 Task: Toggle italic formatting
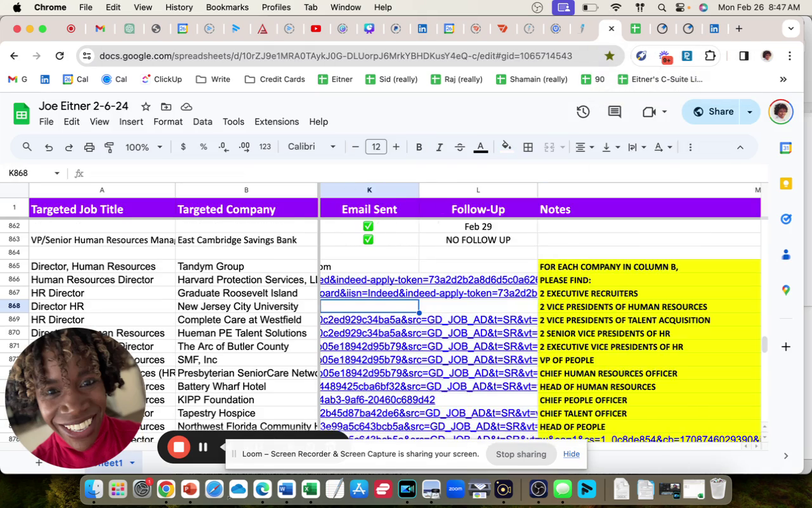pyautogui.click(x=439, y=147)
